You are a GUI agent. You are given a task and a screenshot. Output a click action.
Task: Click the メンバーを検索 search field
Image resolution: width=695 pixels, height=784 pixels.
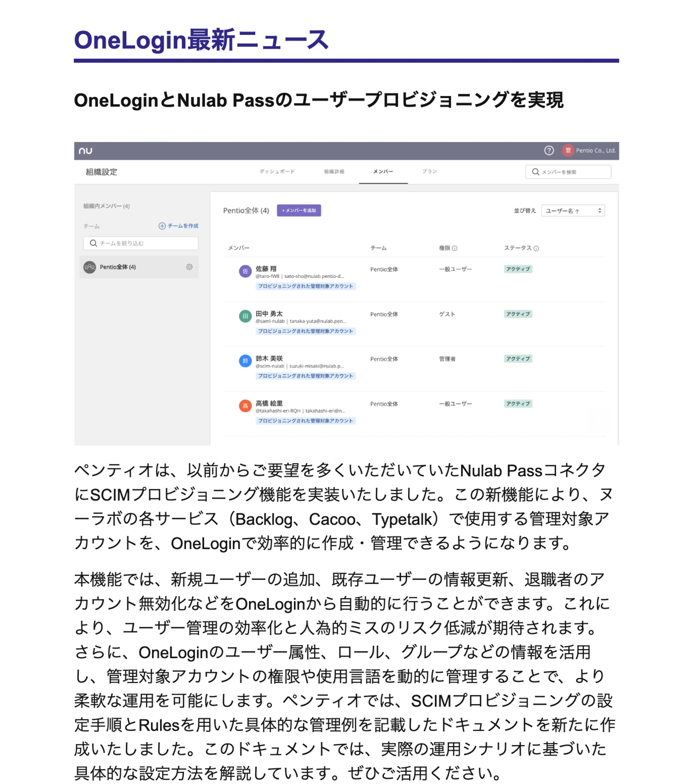click(x=571, y=172)
